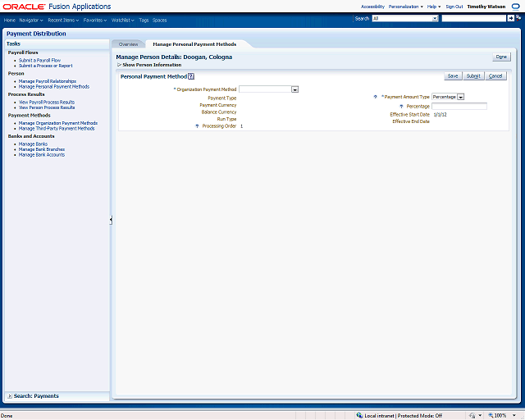The image size is (525, 420).
Task: Switch to the Overview tab
Action: (128, 43)
